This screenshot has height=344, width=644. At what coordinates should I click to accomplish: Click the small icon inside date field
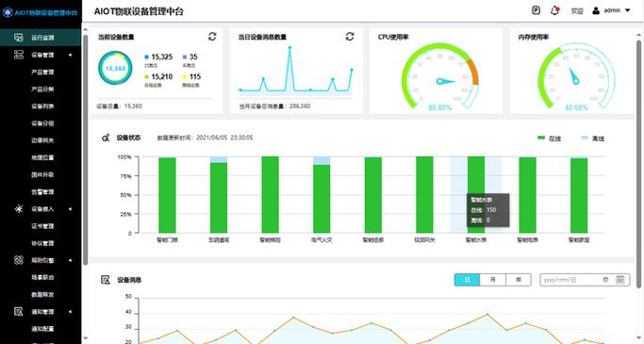(x=605, y=280)
